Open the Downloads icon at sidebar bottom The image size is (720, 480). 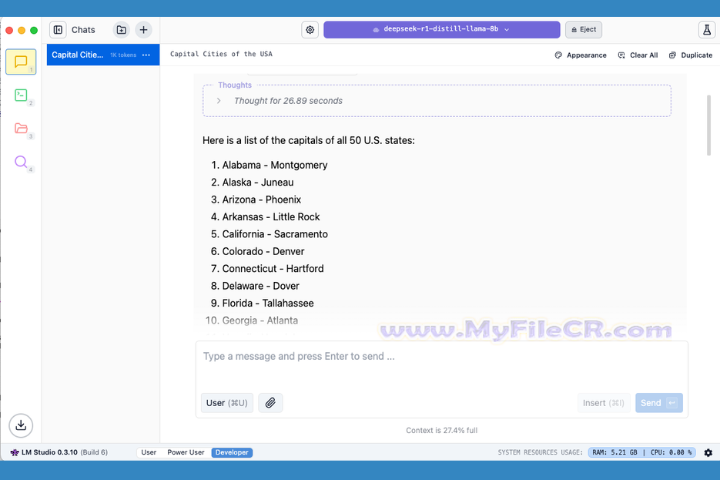(x=21, y=425)
